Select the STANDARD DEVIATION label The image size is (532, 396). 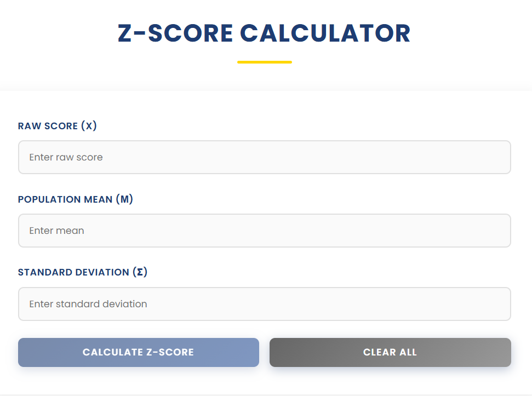click(x=82, y=272)
